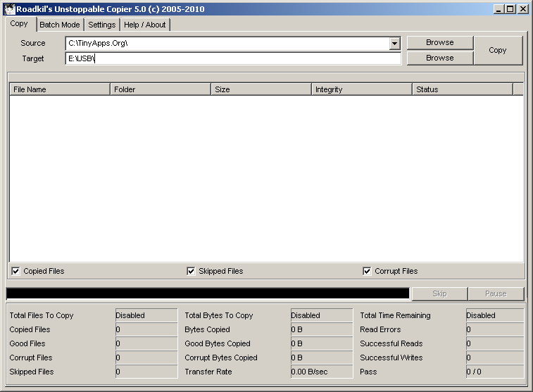Open the Help / About tab

[145, 25]
